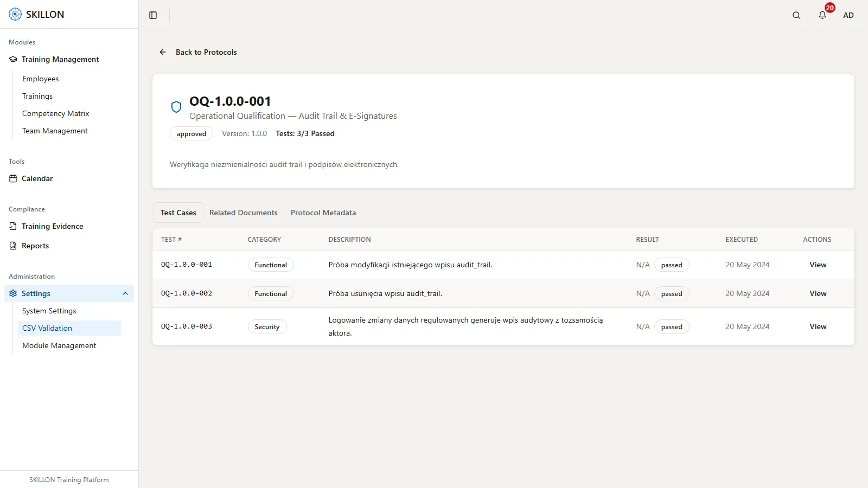
Task: Collapse the Settings section chevron
Action: [x=125, y=293]
